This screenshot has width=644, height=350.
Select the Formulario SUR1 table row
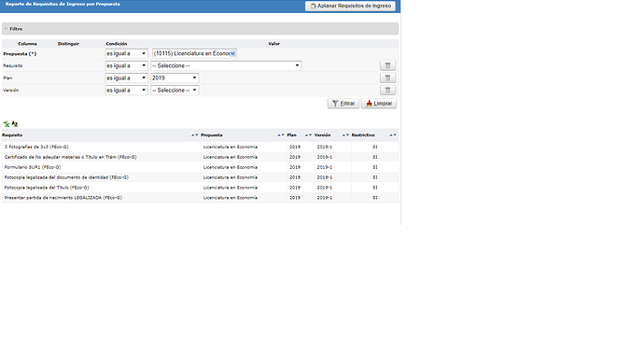pos(200,167)
